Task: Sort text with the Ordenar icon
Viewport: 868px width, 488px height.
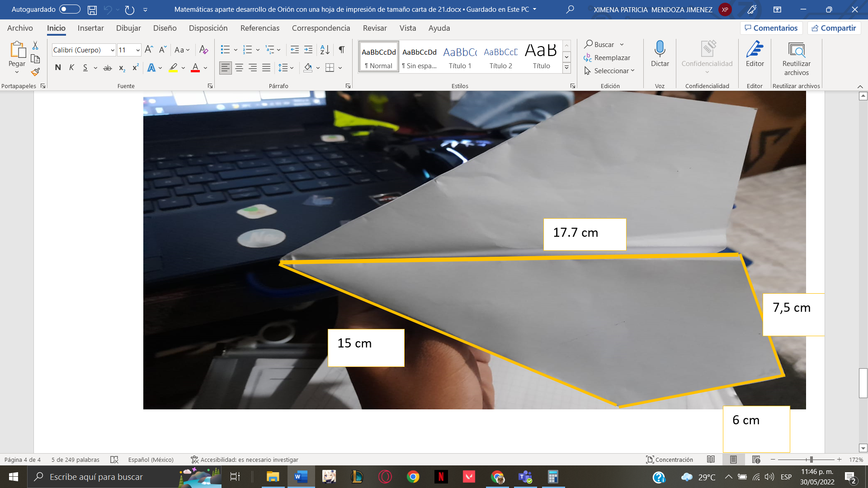Action: point(325,50)
